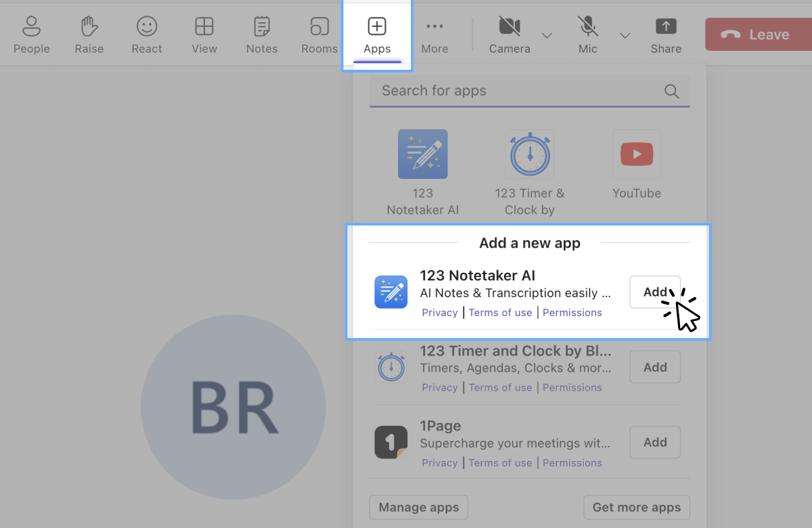Add the 1Page app
The height and width of the screenshot is (528, 812).
pyautogui.click(x=655, y=442)
